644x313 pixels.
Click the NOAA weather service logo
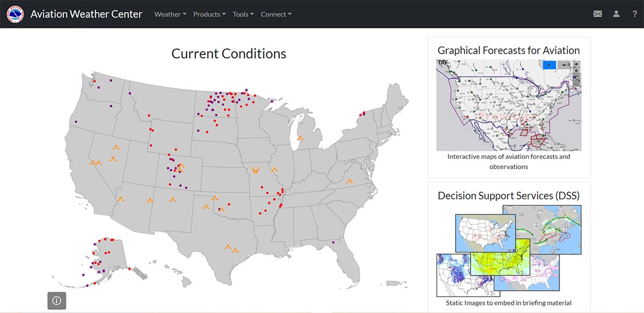click(x=15, y=14)
